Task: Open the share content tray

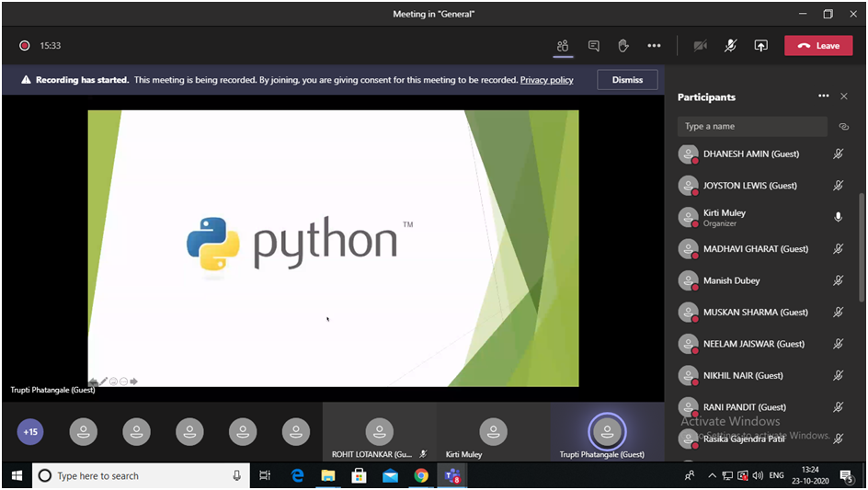Action: pyautogui.click(x=761, y=46)
